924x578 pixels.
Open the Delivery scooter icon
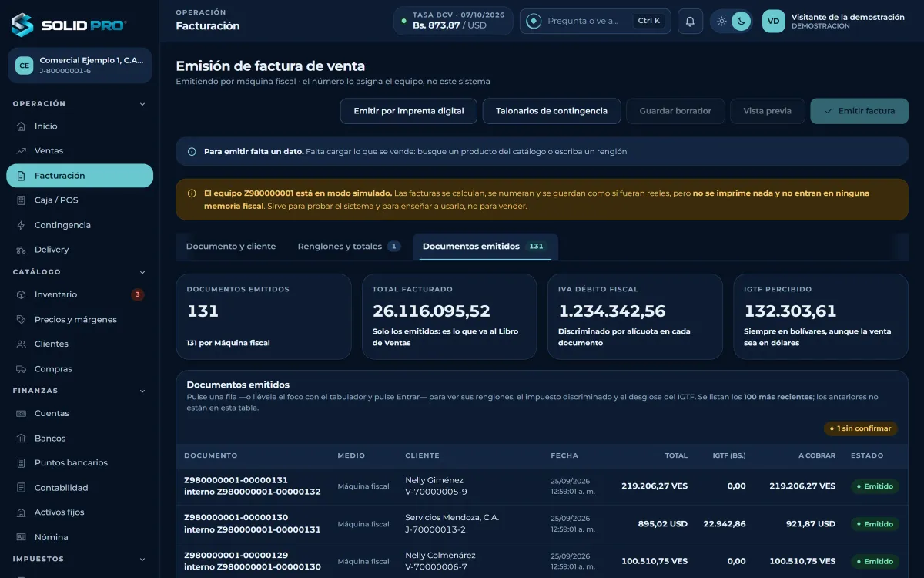click(21, 250)
